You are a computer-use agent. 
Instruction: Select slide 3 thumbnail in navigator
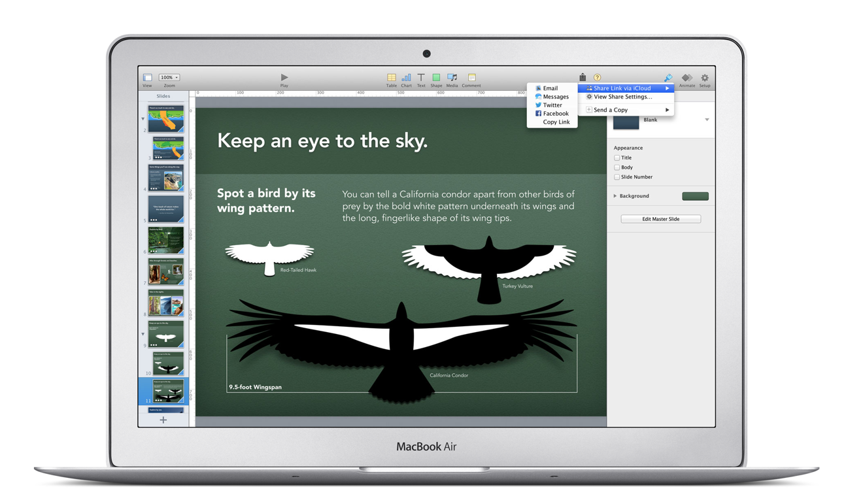pyautogui.click(x=169, y=148)
